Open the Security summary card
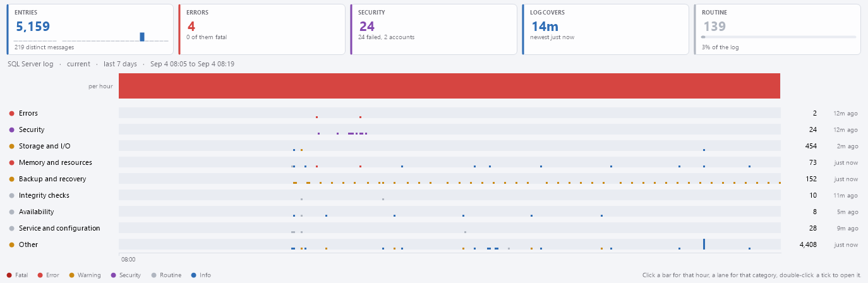Screen dimensions: 868x283 point(433,29)
